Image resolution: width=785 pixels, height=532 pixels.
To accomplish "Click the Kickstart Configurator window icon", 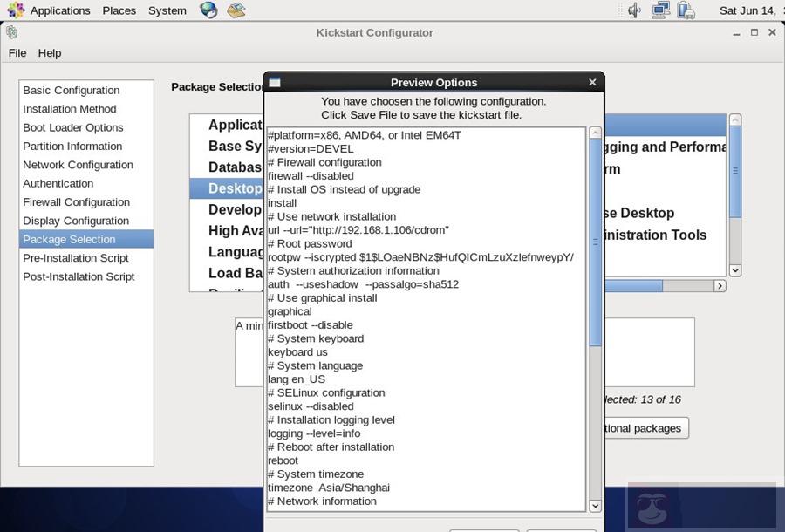I will (10, 31).
